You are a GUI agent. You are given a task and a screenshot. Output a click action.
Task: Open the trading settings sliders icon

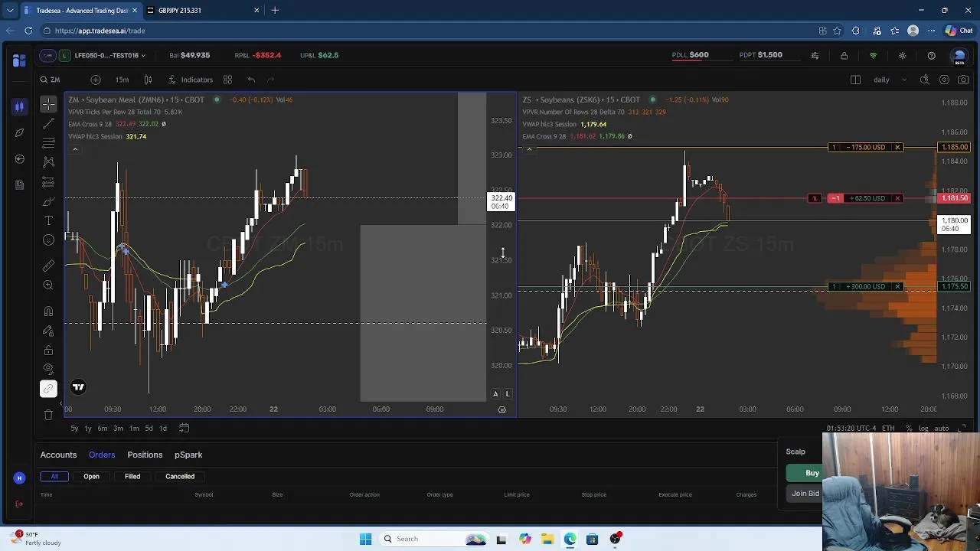coord(815,56)
